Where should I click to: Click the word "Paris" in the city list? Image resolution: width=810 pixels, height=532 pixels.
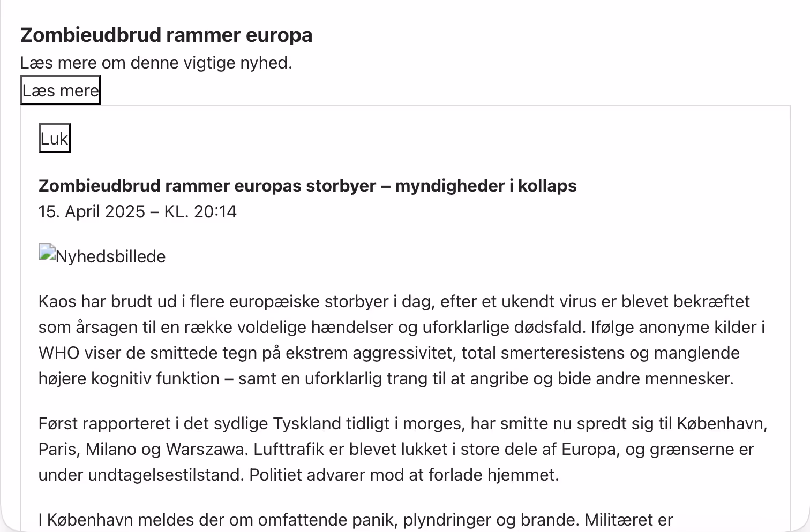[59, 450]
